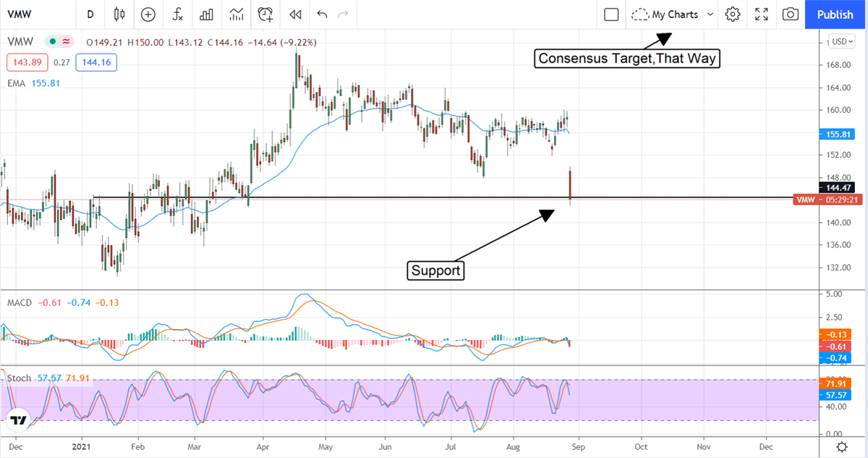868x458 pixels.
Task: Click the compare or add symbol plus icon
Action: [148, 14]
